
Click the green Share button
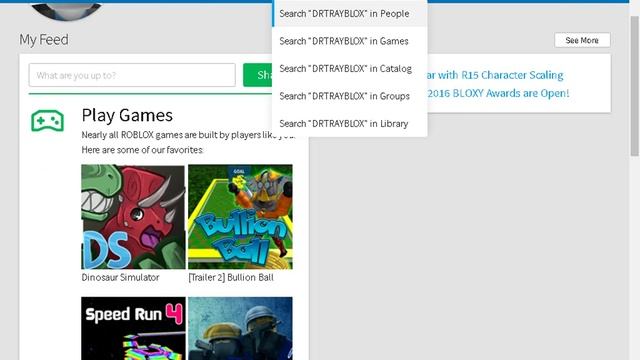[258, 75]
